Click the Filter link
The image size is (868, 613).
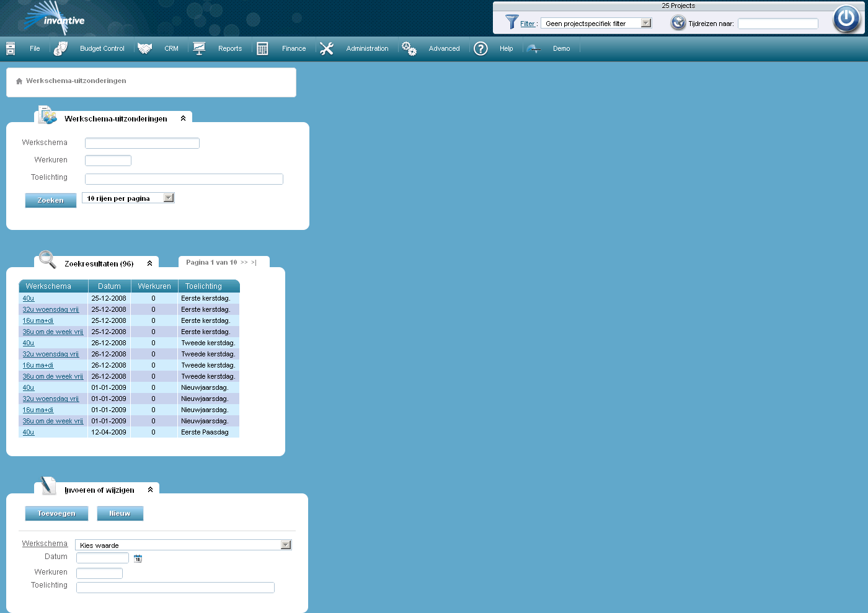pyautogui.click(x=528, y=24)
